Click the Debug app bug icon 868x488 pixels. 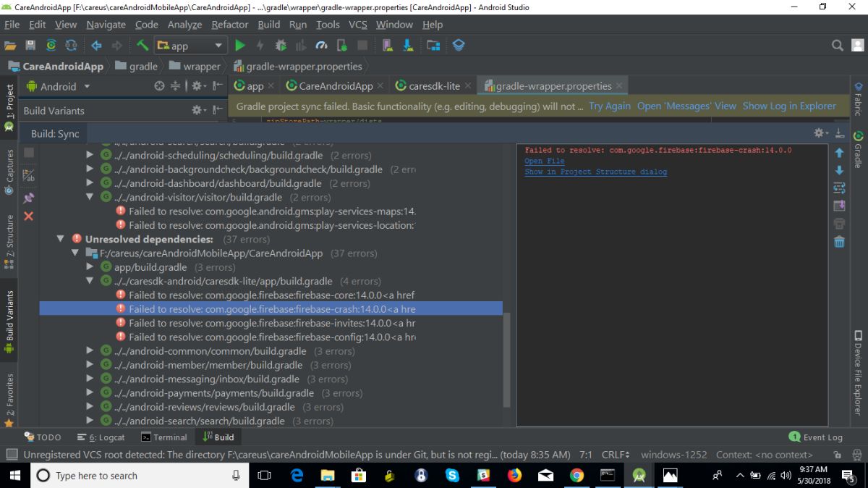click(x=281, y=45)
